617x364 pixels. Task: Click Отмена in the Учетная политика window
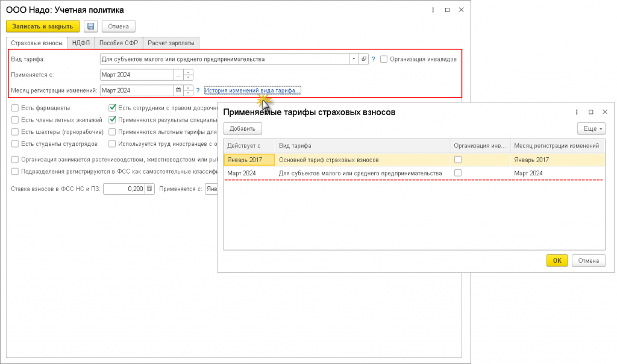click(x=119, y=27)
